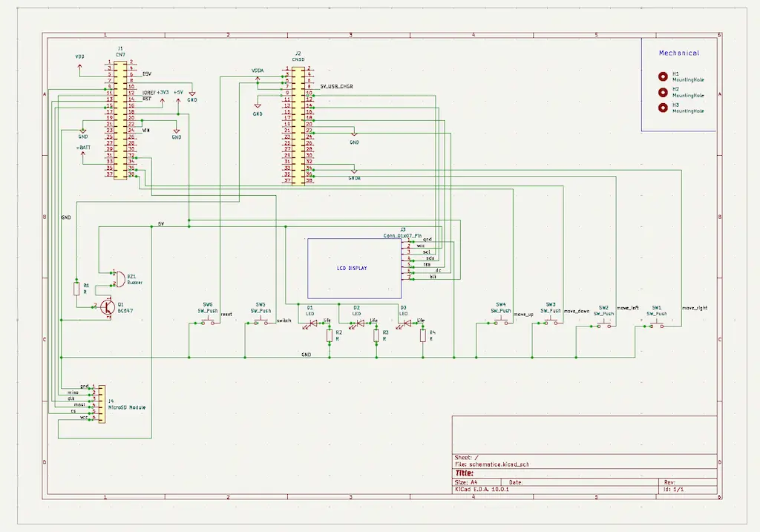Click the IOREF pin label

(x=148, y=93)
